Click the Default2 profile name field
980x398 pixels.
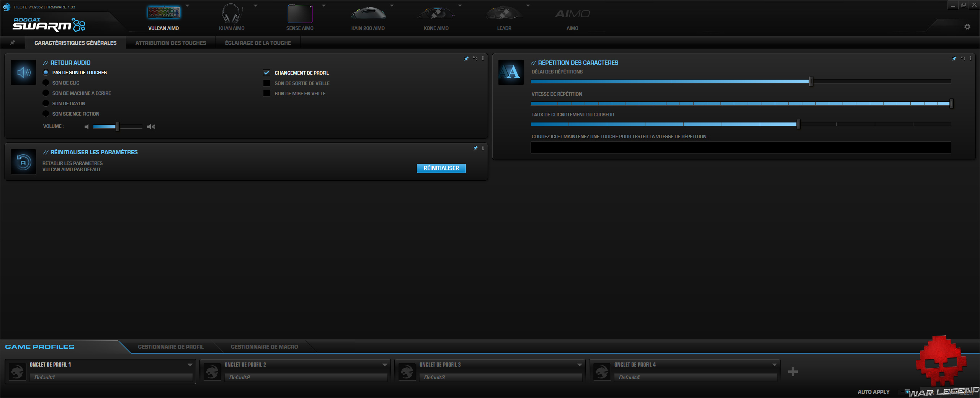[306, 377]
